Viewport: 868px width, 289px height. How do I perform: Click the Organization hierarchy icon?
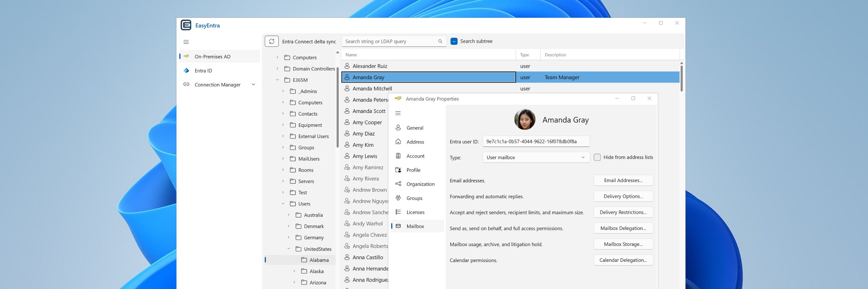(398, 184)
